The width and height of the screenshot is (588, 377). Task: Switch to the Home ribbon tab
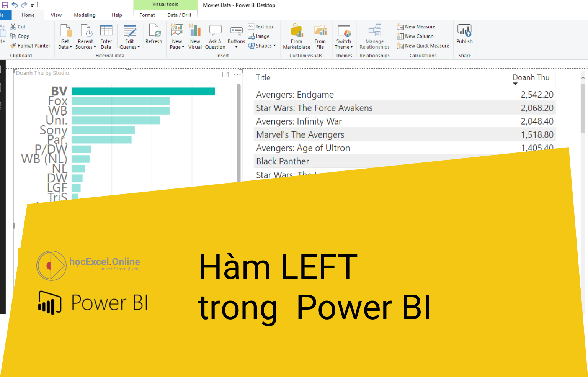click(x=28, y=15)
